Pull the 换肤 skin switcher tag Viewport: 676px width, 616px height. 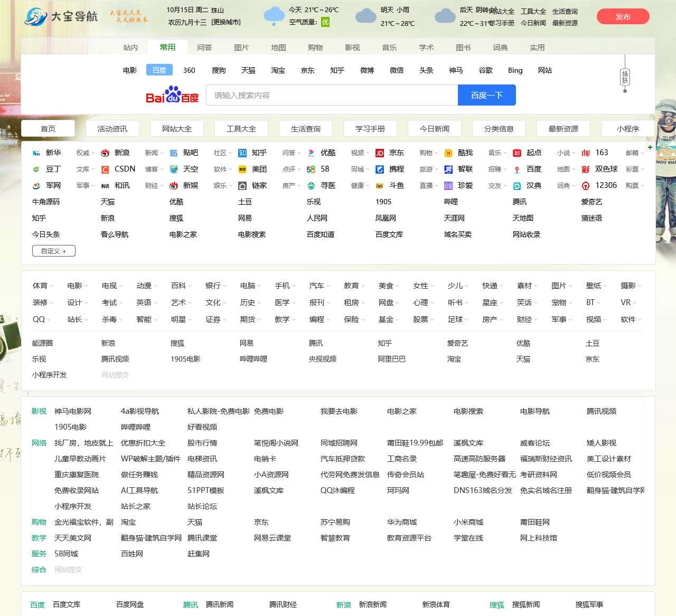(625, 77)
